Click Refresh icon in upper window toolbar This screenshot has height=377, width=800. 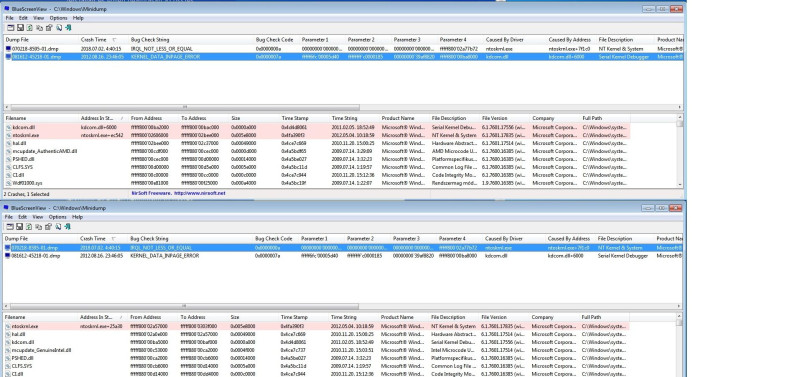tap(30, 28)
